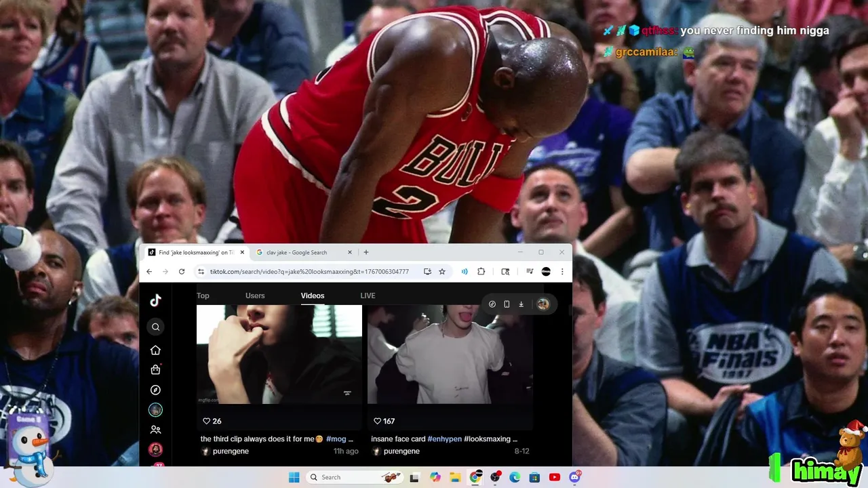Click the '11h ago' timestamp
The width and height of the screenshot is (868, 488).
(x=346, y=451)
